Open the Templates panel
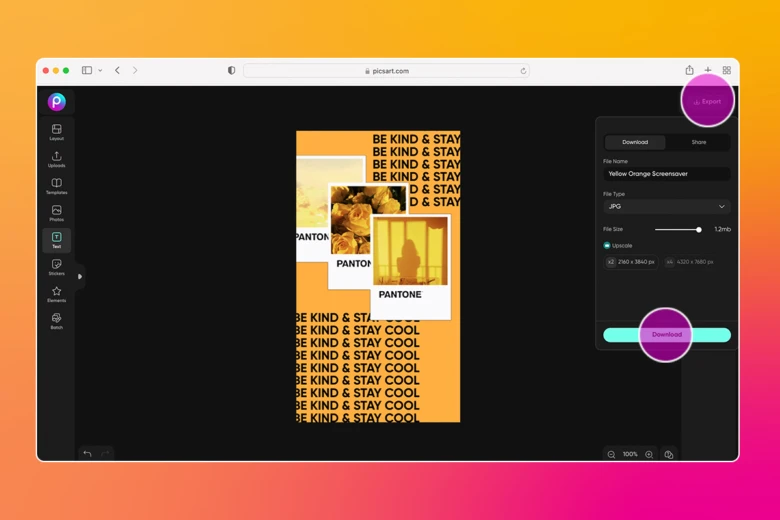 (56, 186)
